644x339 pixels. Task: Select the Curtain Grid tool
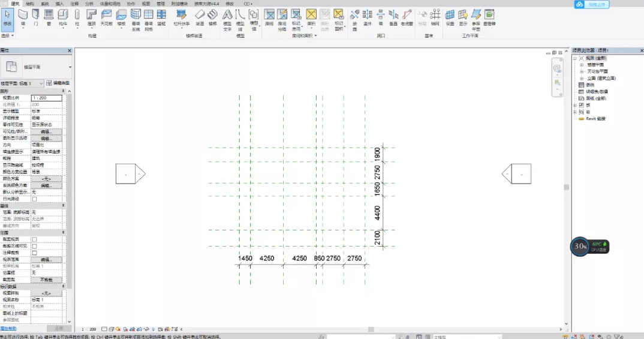coord(149,19)
